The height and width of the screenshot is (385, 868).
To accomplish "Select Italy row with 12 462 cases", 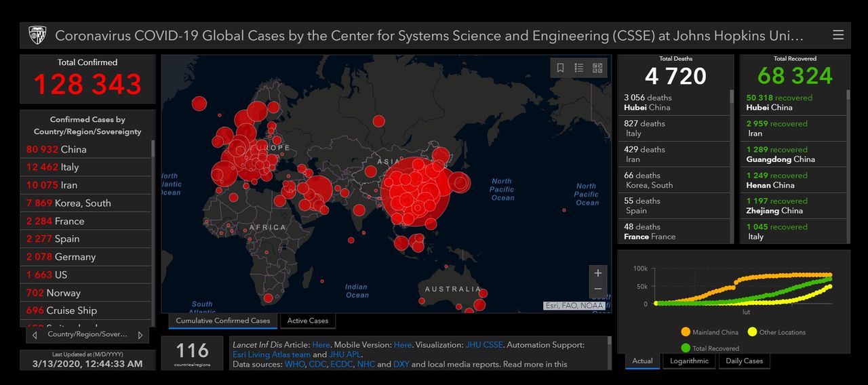I will coord(85,167).
